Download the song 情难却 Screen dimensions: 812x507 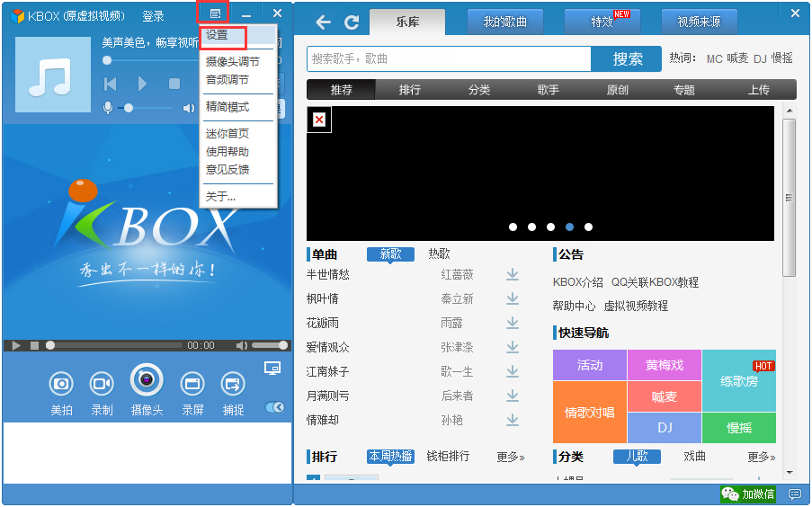pos(513,420)
